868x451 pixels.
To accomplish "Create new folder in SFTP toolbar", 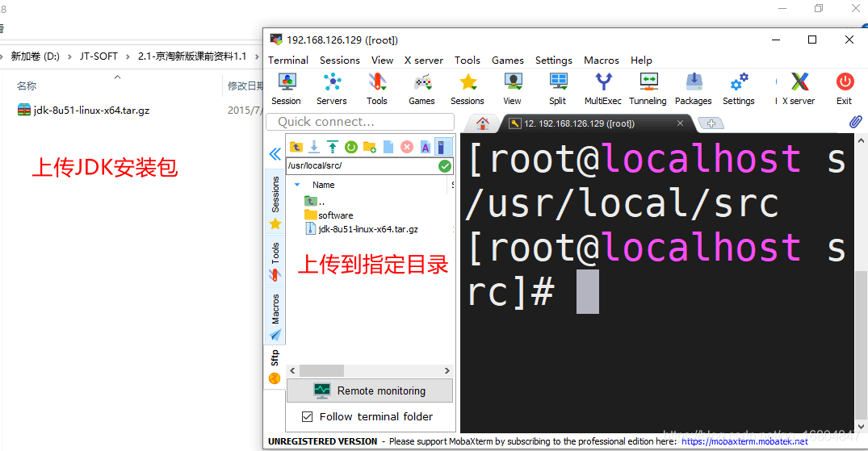I will 370,147.
